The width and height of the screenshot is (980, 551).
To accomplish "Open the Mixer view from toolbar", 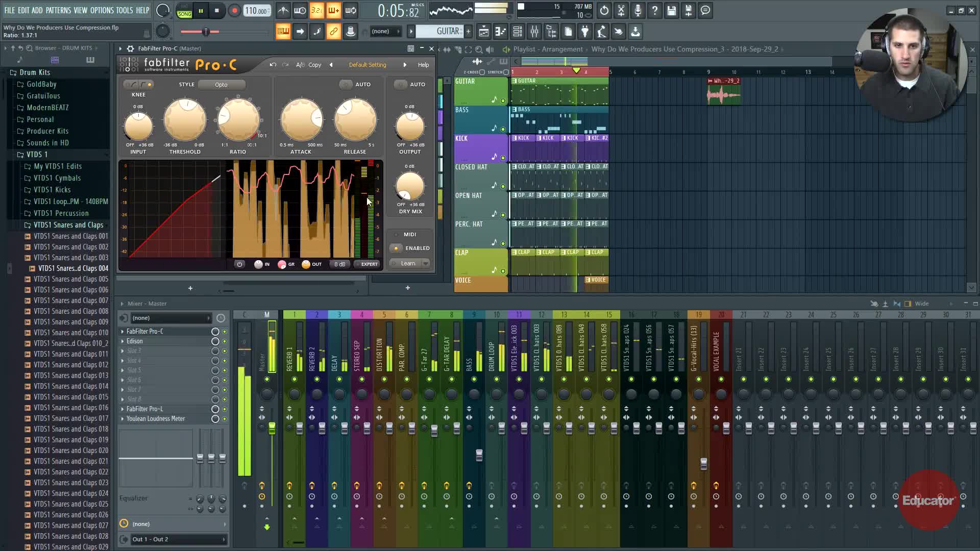I will coord(534,32).
